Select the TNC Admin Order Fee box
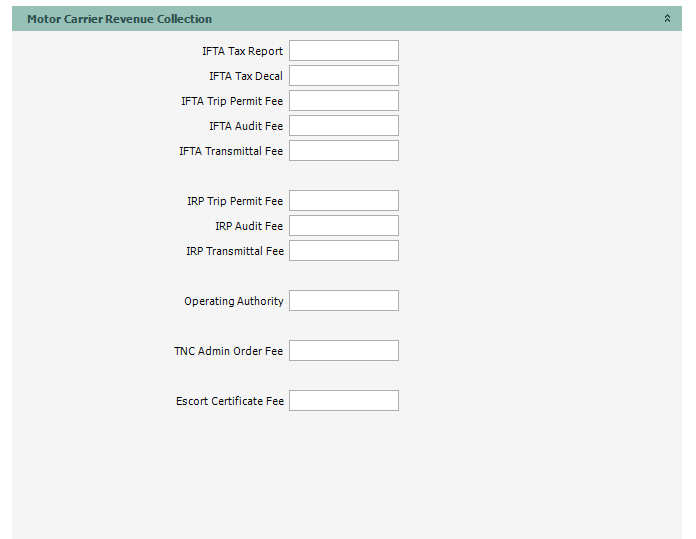This screenshot has width=696, height=539. coord(343,351)
